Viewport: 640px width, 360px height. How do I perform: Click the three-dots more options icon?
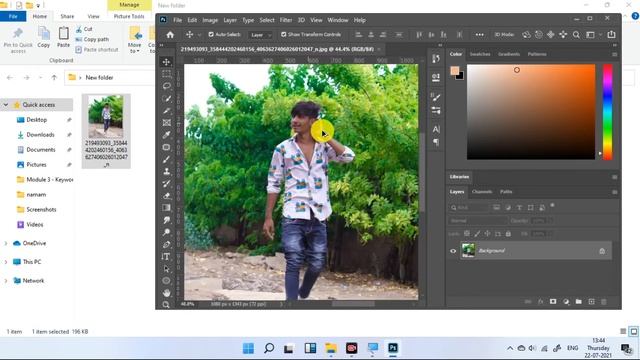click(480, 35)
